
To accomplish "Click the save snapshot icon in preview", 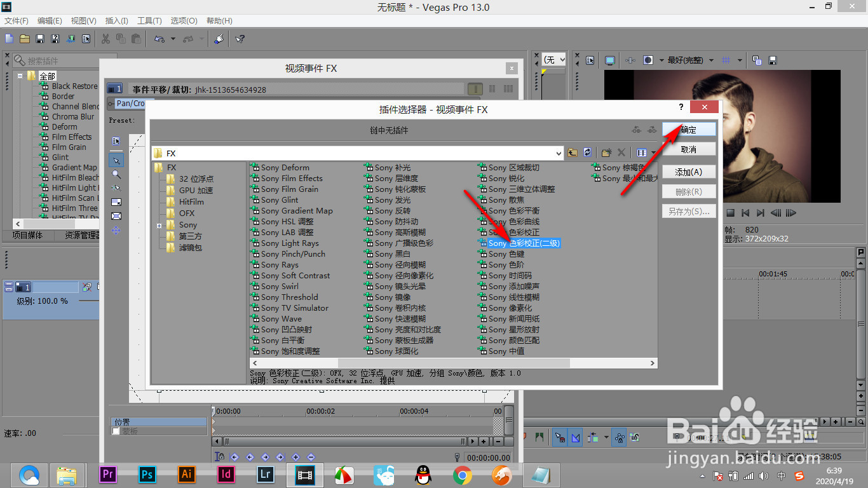I will (773, 60).
